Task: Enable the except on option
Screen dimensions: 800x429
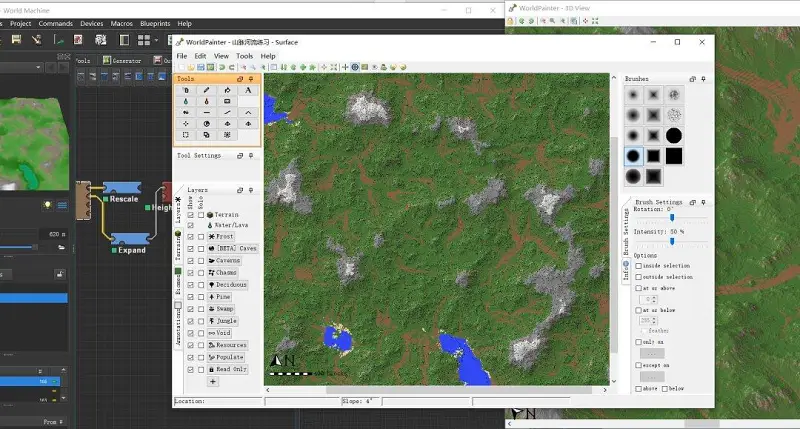Action: [x=639, y=365]
